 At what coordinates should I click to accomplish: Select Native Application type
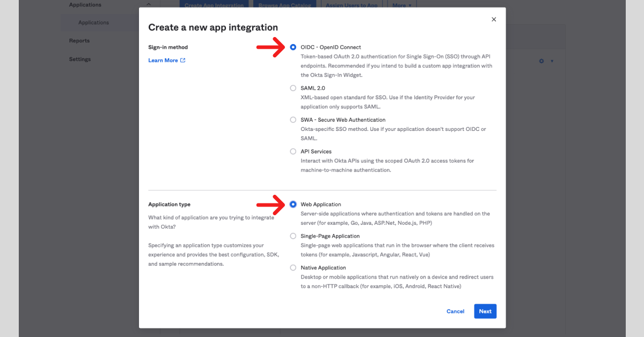coord(293,267)
